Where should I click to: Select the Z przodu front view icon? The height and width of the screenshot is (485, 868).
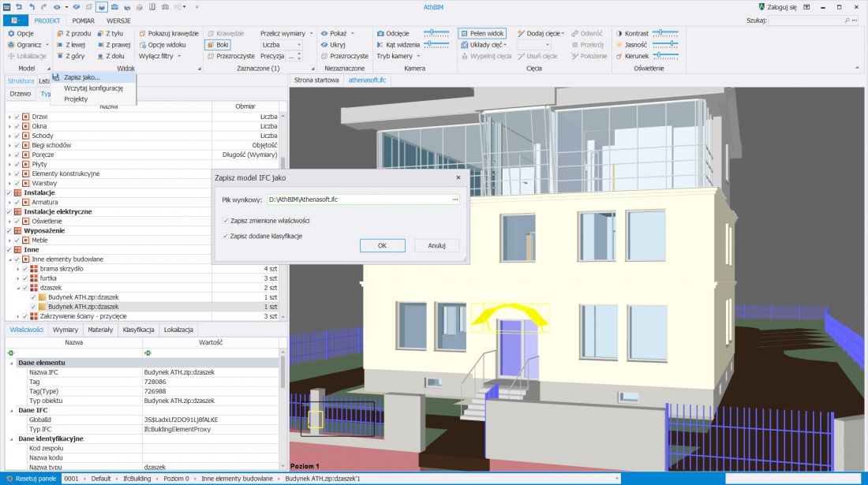click(x=60, y=34)
